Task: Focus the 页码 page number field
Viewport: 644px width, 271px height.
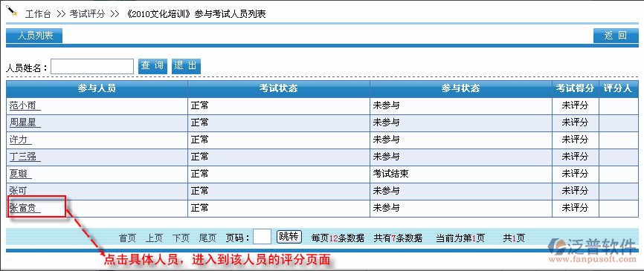Action: [x=262, y=237]
